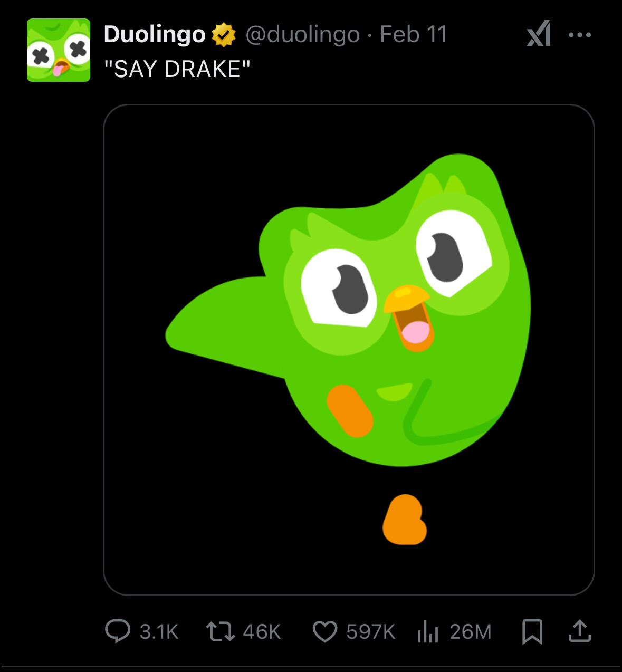Click the 26M views count

click(470, 631)
